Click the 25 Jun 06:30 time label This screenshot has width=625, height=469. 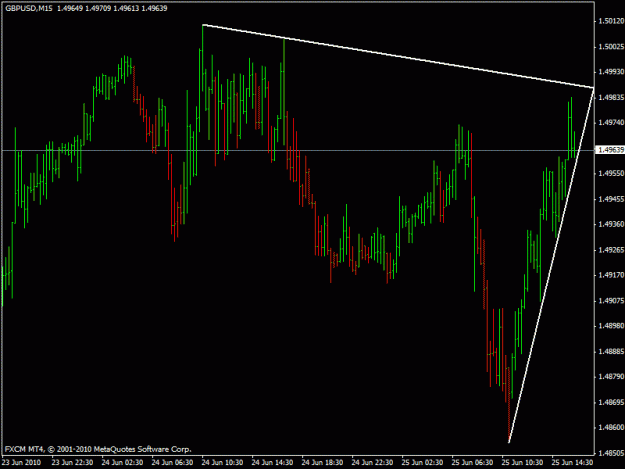click(472, 463)
